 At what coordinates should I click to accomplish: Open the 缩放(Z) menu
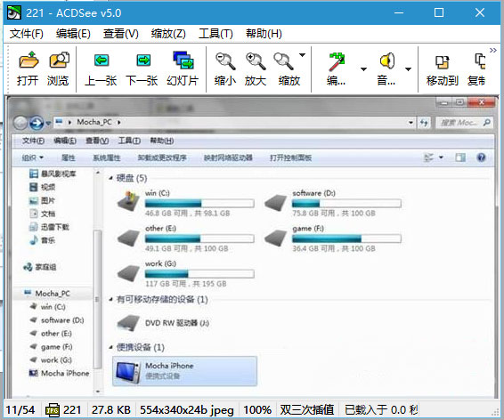168,34
